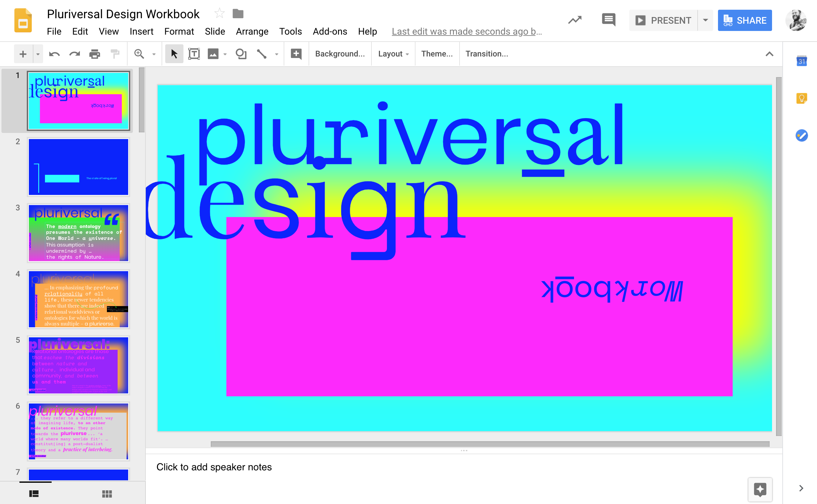Click the undo arrow in toolbar
The height and width of the screenshot is (504, 817).
click(x=54, y=54)
